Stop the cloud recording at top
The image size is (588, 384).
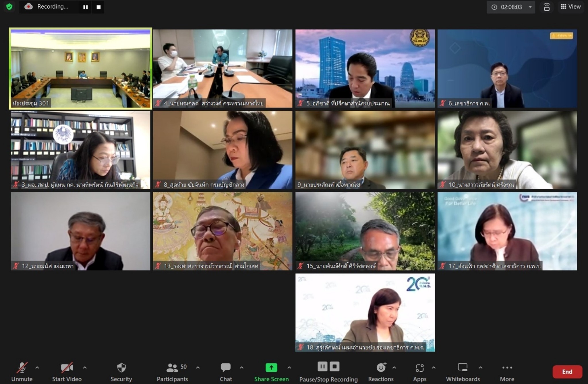coord(98,7)
